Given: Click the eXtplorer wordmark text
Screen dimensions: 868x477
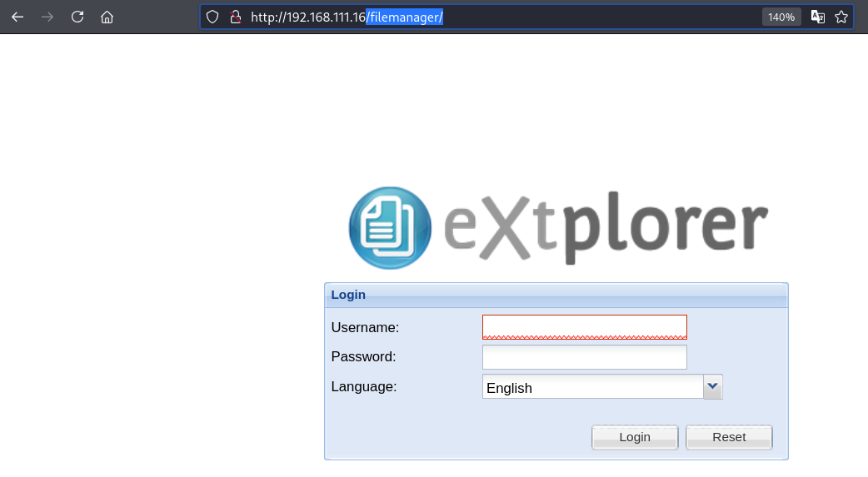Looking at the screenshot, I should pyautogui.click(x=606, y=227).
